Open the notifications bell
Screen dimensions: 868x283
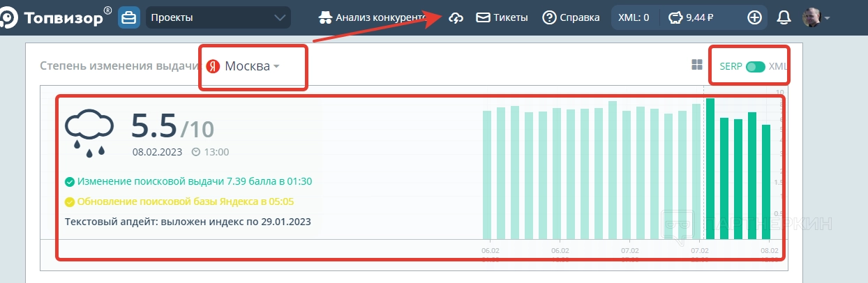point(784,17)
